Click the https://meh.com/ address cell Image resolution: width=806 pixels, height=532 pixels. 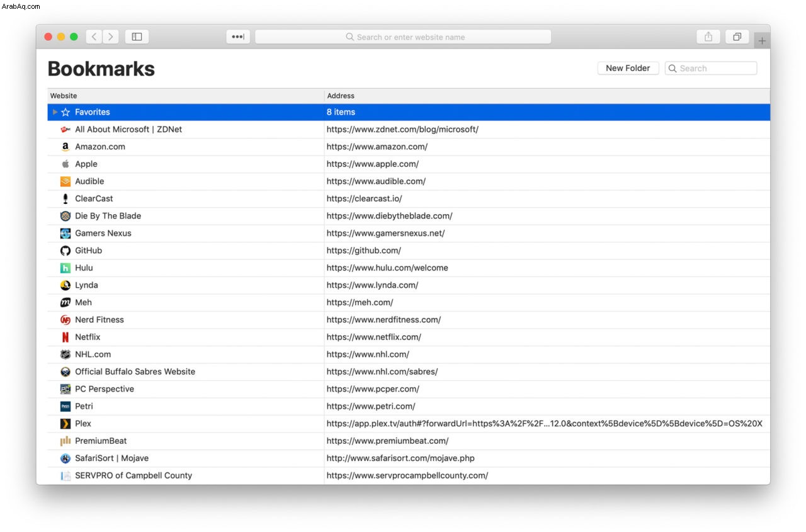pos(360,303)
